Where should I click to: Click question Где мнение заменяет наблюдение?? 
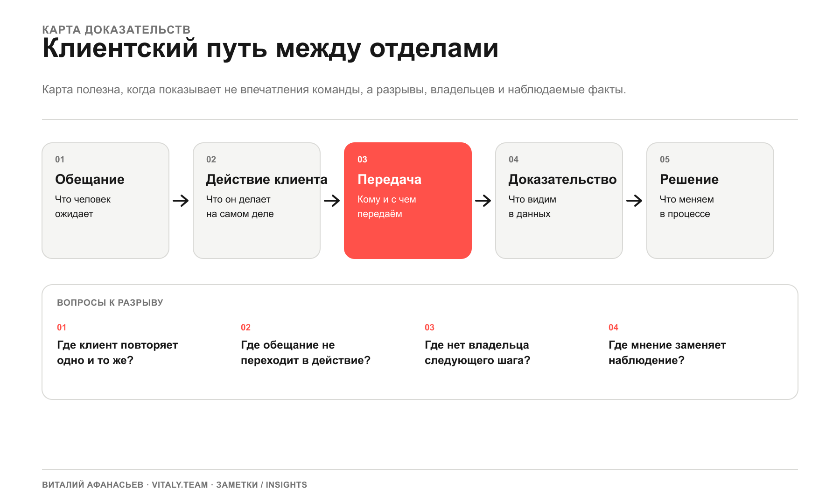click(x=667, y=352)
